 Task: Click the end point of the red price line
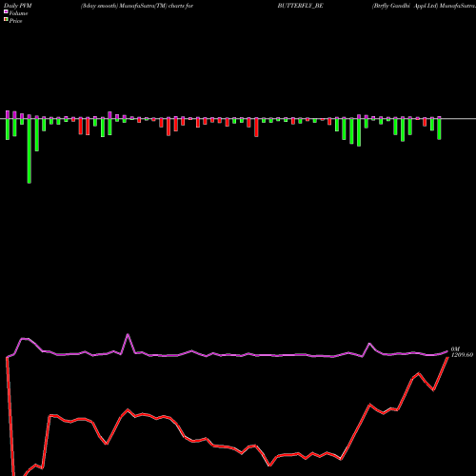pos(447,357)
